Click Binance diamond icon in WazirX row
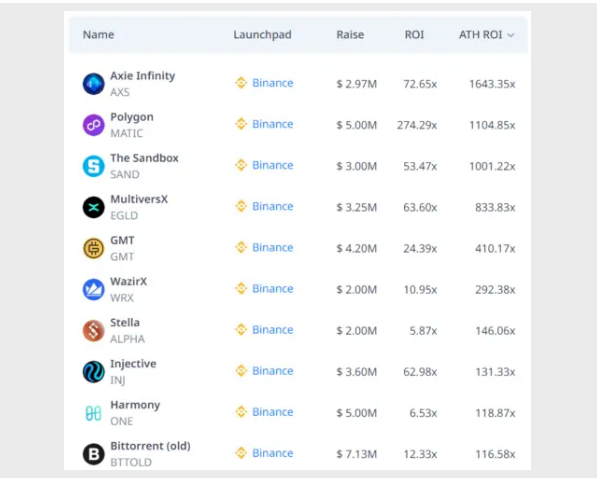604x479 pixels. tap(241, 289)
